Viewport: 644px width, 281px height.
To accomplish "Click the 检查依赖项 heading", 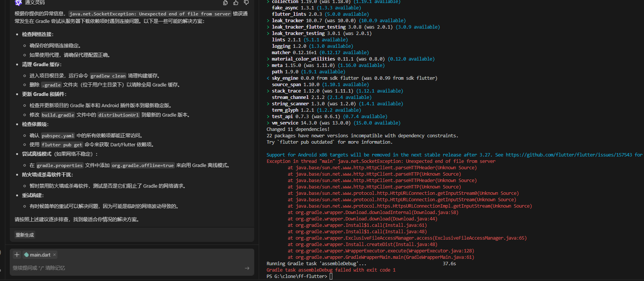I will (x=35, y=124).
